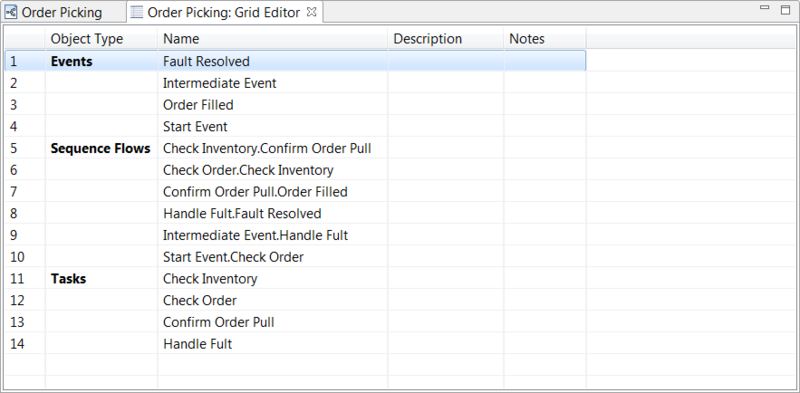Click the Description column header
Screen dimensions: 800x393
pos(446,39)
